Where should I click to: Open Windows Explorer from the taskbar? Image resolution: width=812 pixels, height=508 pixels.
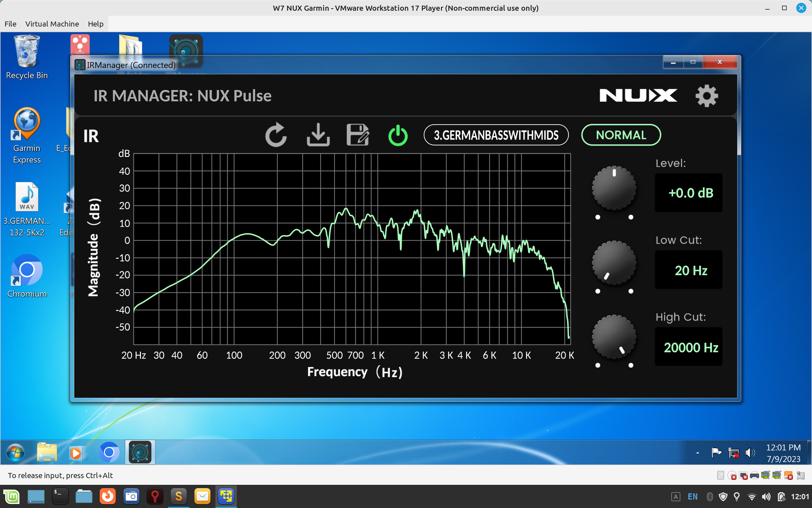click(x=47, y=452)
